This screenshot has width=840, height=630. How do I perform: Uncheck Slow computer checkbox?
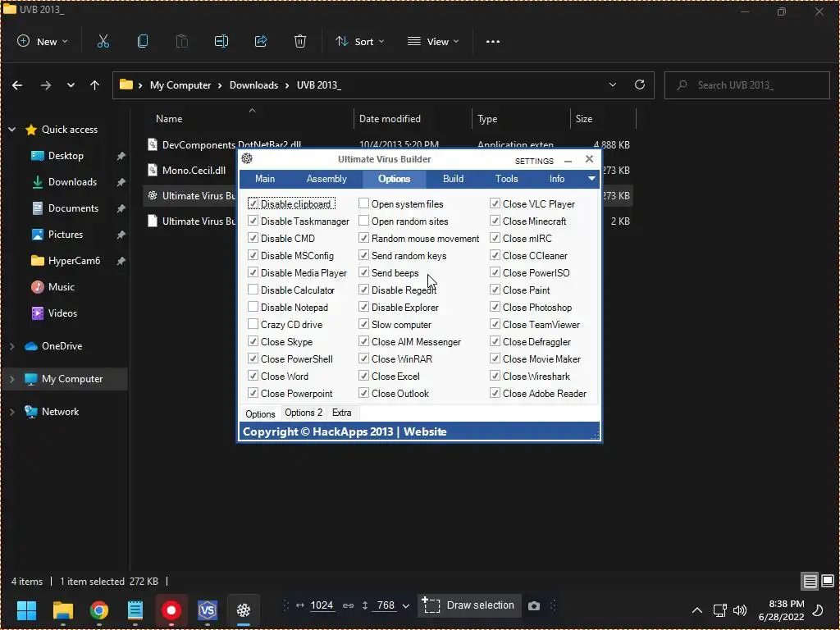point(363,324)
